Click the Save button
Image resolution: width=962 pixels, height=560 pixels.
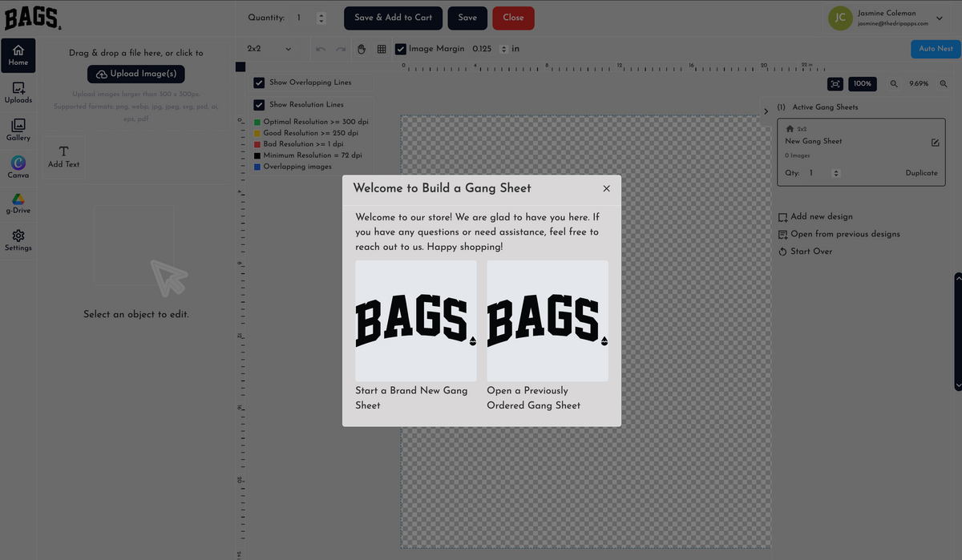click(x=467, y=18)
